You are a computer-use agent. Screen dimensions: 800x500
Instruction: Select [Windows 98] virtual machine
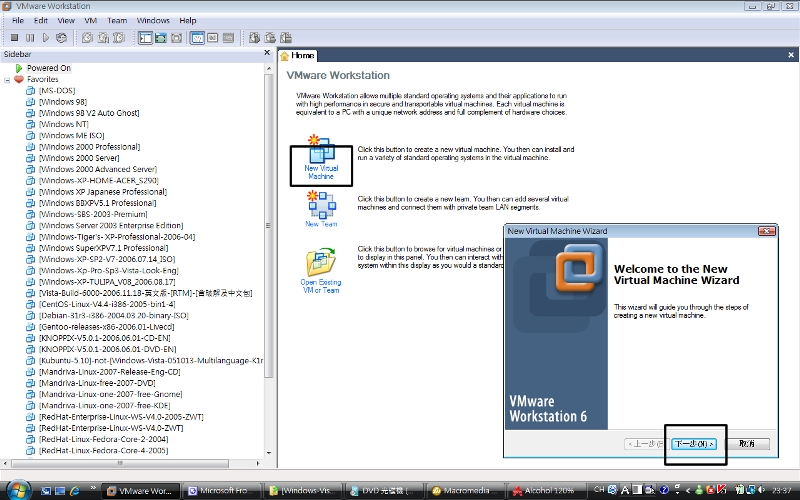pyautogui.click(x=63, y=102)
